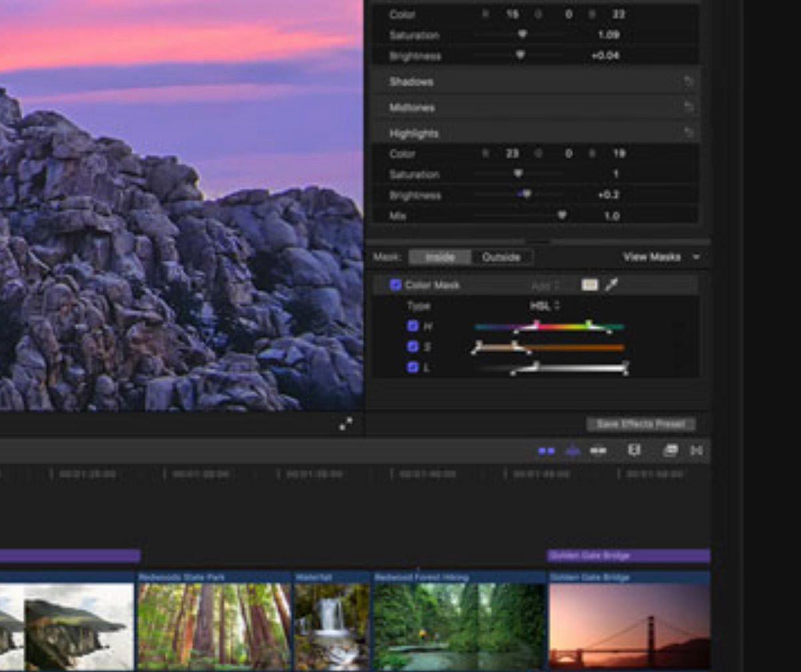Open the View Masks dropdown
This screenshot has width=801, height=672.
click(661, 257)
